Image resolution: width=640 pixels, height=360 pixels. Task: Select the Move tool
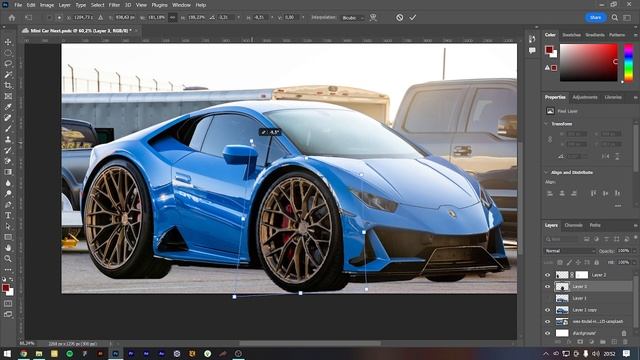tap(8, 42)
